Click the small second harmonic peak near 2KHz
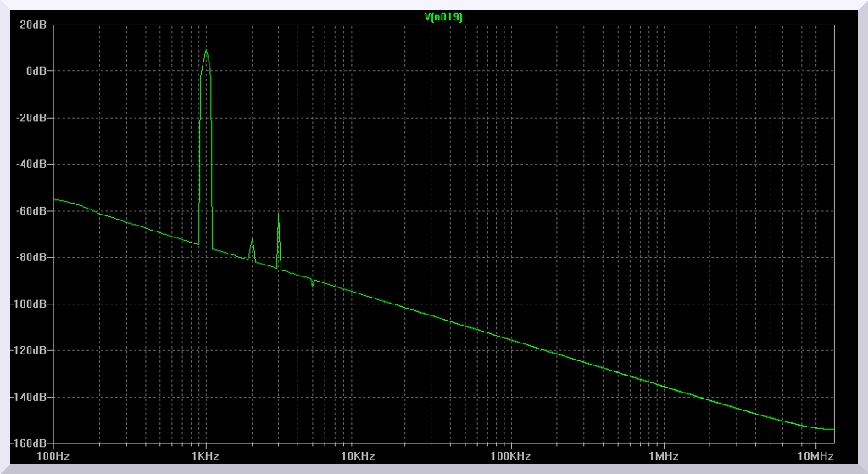 pos(252,242)
